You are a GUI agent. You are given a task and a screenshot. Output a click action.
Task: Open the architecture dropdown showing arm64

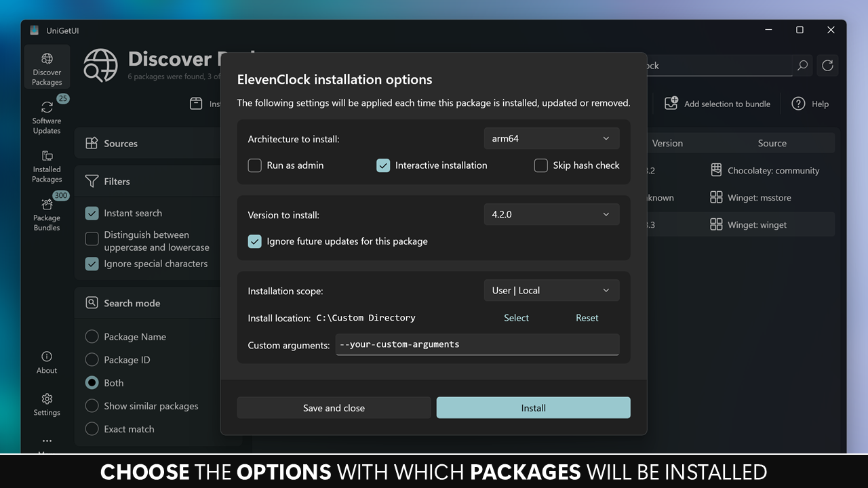[x=551, y=138]
